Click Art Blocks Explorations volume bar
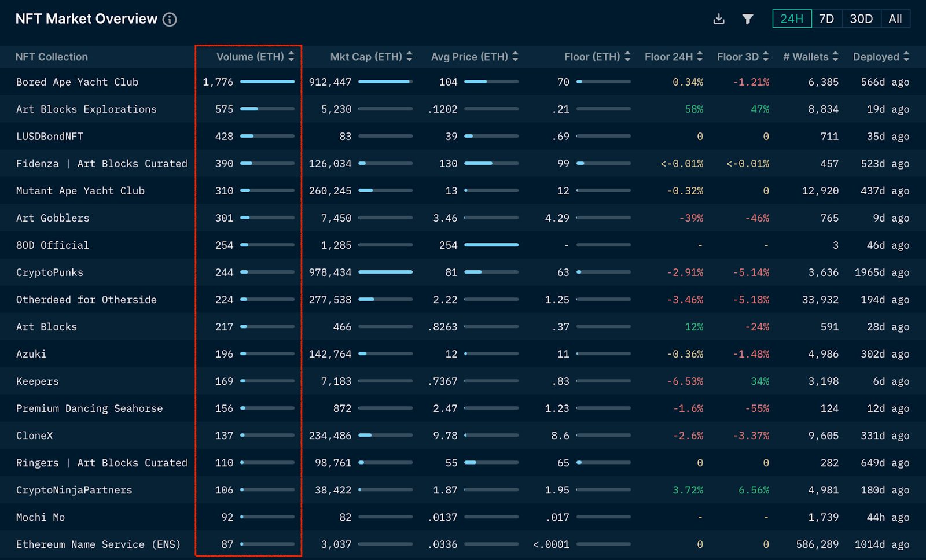Image resolution: width=926 pixels, height=560 pixels. tap(267, 109)
